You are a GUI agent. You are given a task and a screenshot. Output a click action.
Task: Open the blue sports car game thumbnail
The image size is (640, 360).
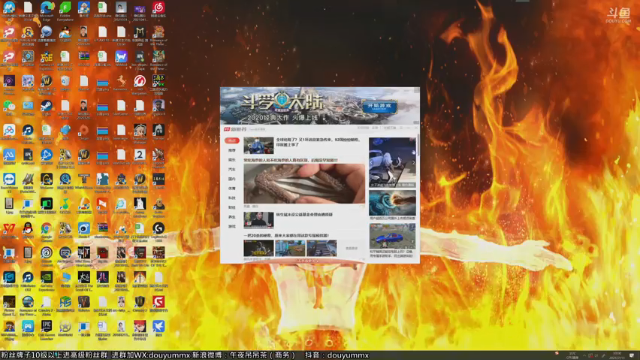coord(392,236)
